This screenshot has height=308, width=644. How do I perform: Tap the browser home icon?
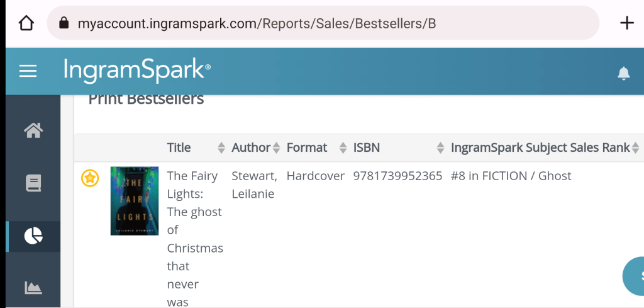pos(26,23)
